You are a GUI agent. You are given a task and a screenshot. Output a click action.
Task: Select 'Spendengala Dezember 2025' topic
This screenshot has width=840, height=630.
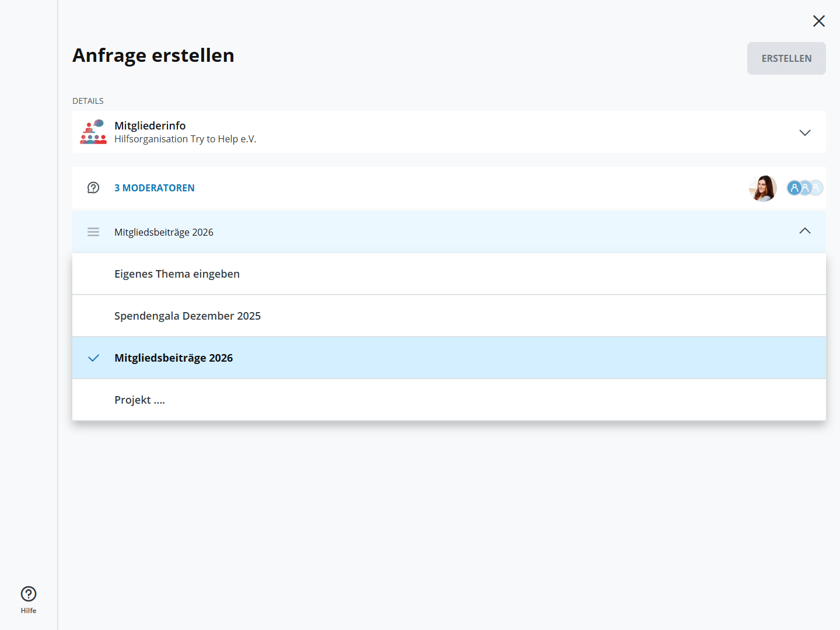pyautogui.click(x=187, y=316)
